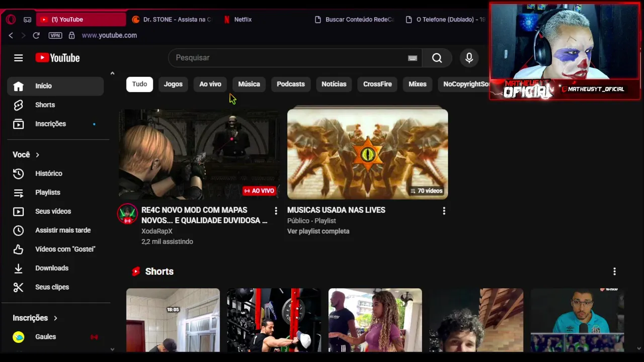The width and height of the screenshot is (644, 362).
Task: Select the Ao vivo filter chip
Action: (210, 84)
